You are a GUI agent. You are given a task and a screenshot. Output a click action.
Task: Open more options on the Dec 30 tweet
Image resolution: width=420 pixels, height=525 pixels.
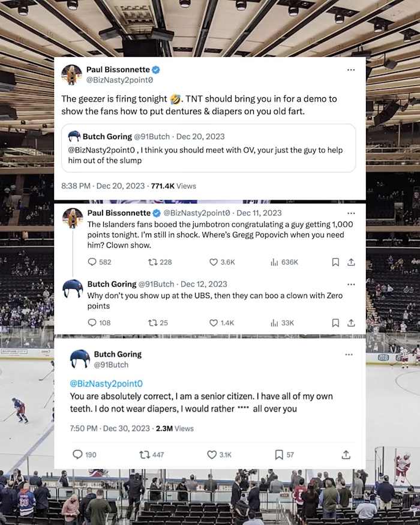tap(349, 355)
